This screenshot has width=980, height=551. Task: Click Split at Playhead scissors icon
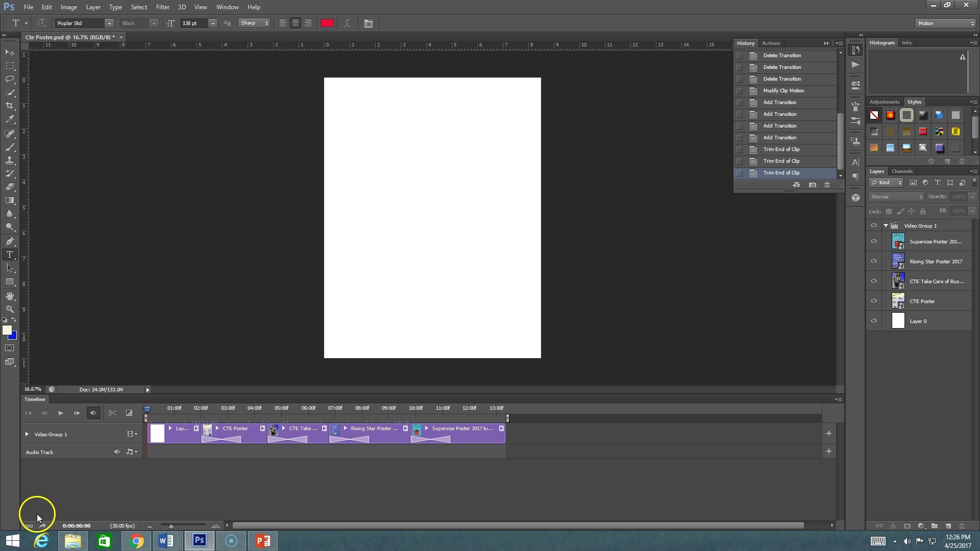[x=112, y=413]
